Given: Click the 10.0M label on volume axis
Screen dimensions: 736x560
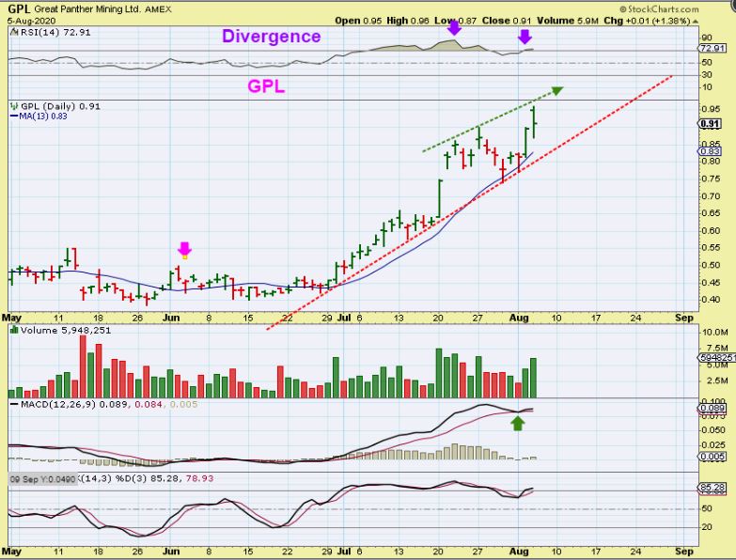Looking at the screenshot, I should (714, 333).
